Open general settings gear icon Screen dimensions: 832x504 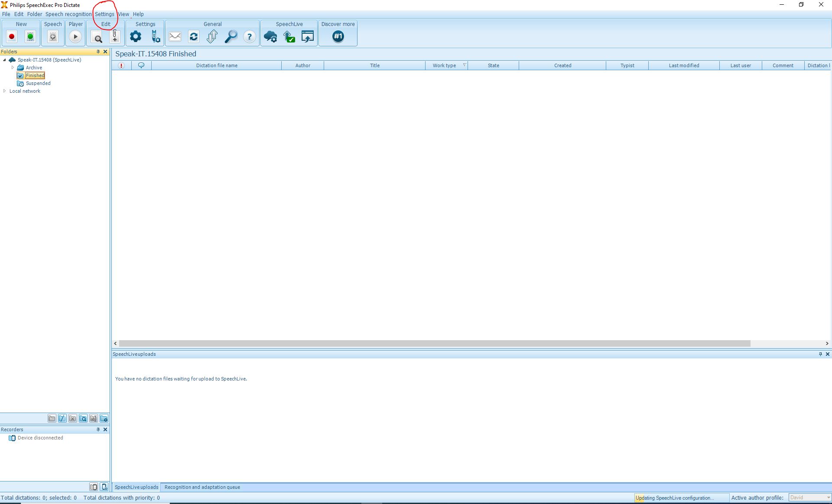(136, 37)
